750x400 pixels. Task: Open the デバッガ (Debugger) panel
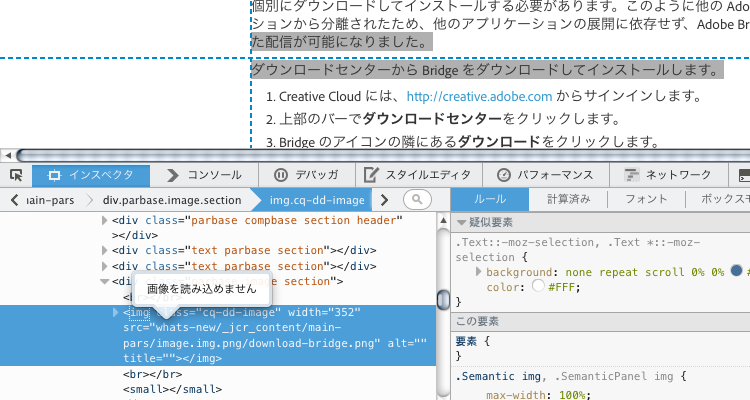tap(304, 176)
